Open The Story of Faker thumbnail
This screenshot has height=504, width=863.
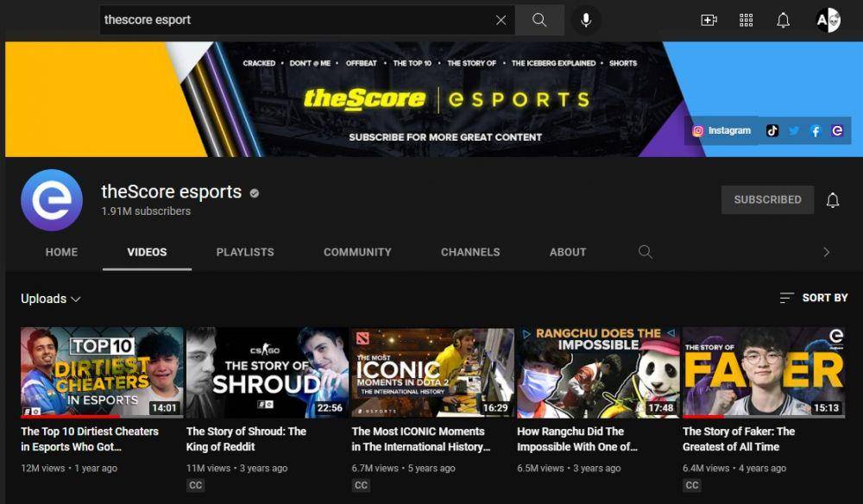point(764,373)
